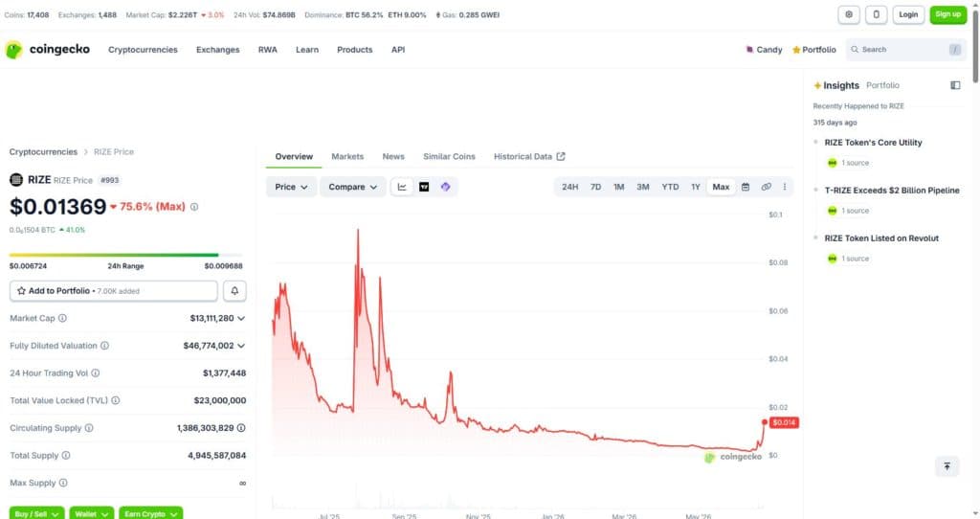This screenshot has height=519, width=980.
Task: Switch to TradingView chart icon
Action: (x=424, y=187)
